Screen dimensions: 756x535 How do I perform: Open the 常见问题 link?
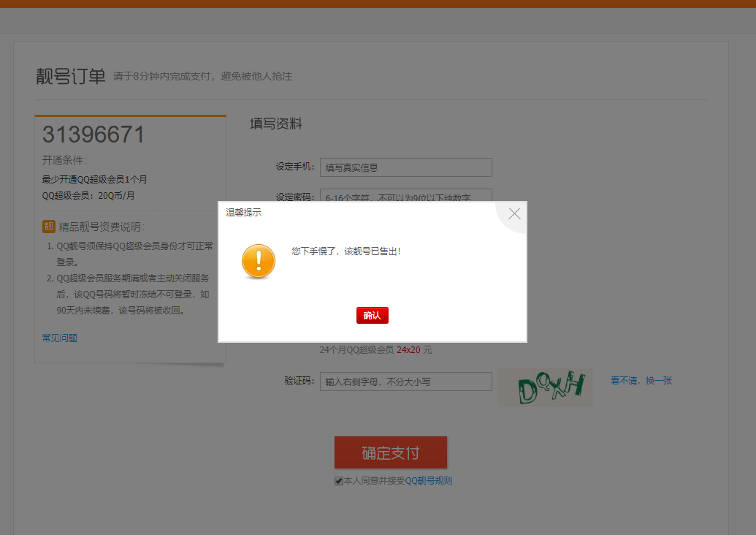[60, 338]
